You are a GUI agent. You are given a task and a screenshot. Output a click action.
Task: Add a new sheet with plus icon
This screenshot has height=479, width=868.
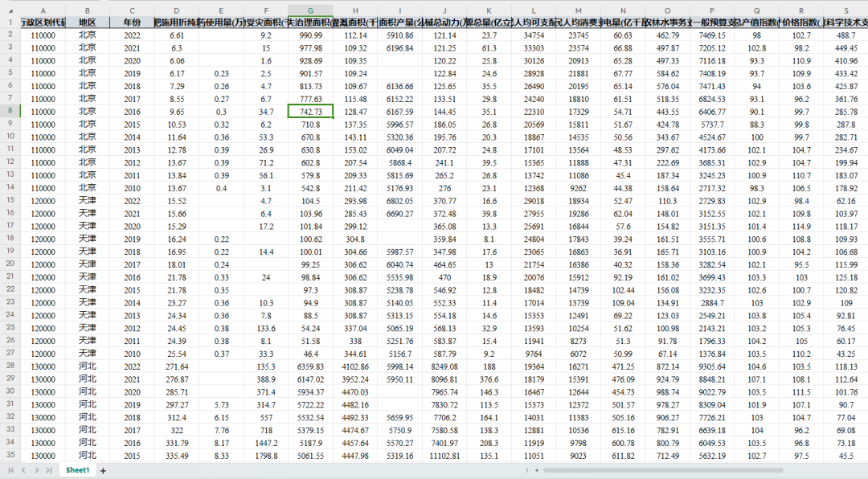[103, 469]
